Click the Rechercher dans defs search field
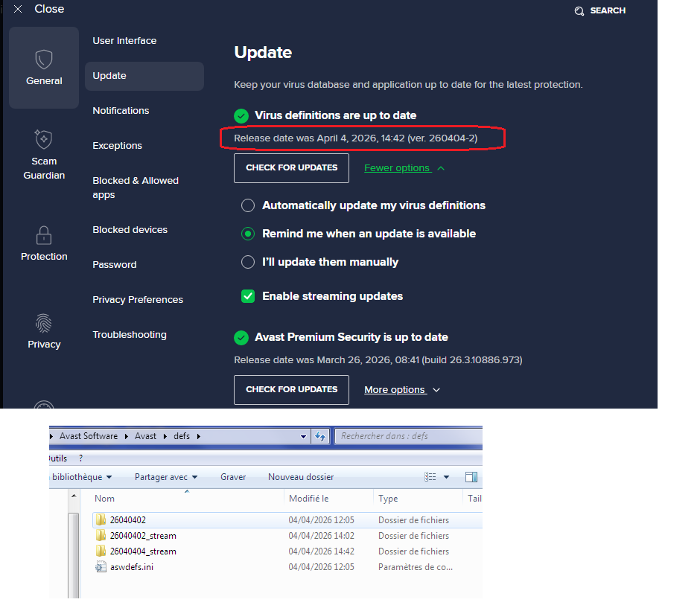This screenshot has width=700, height=611. point(406,436)
